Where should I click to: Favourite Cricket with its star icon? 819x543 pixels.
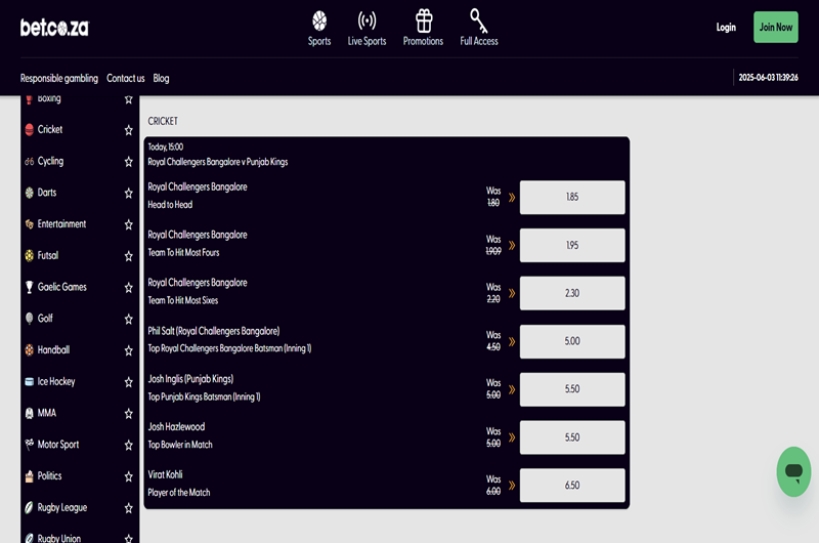128,130
